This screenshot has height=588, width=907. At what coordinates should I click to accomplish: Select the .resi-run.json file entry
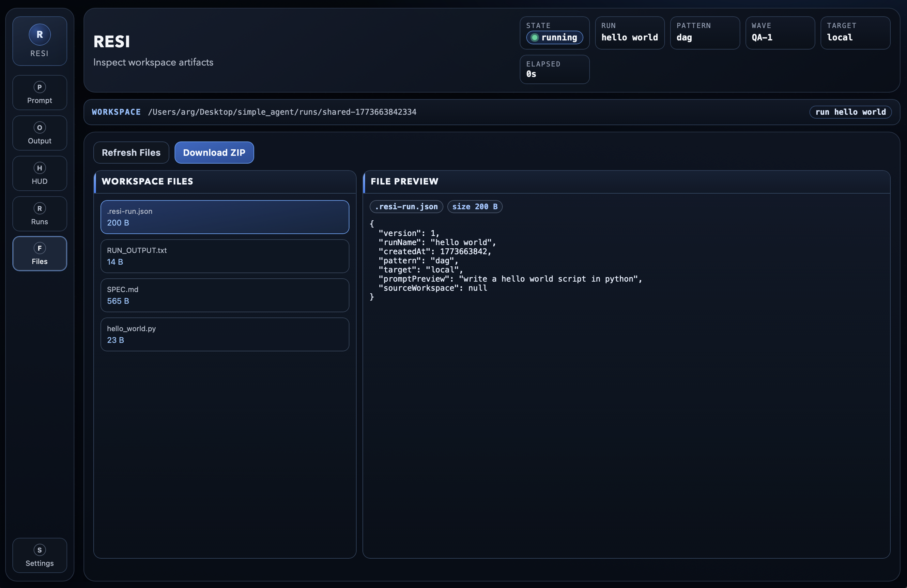click(225, 217)
